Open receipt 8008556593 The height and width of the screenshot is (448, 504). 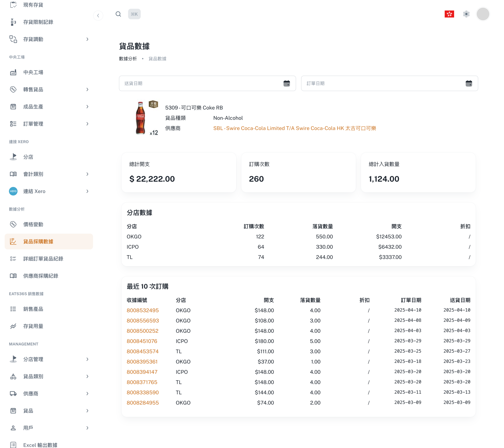pos(143,321)
